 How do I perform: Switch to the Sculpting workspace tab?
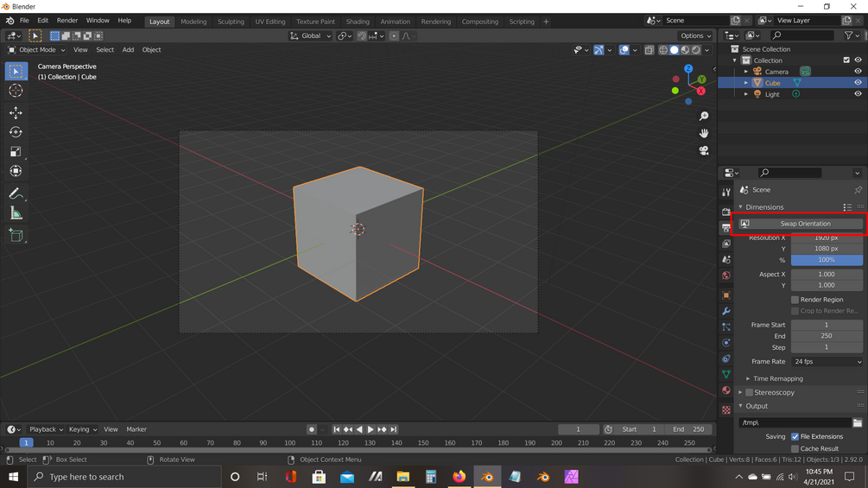[x=231, y=22]
